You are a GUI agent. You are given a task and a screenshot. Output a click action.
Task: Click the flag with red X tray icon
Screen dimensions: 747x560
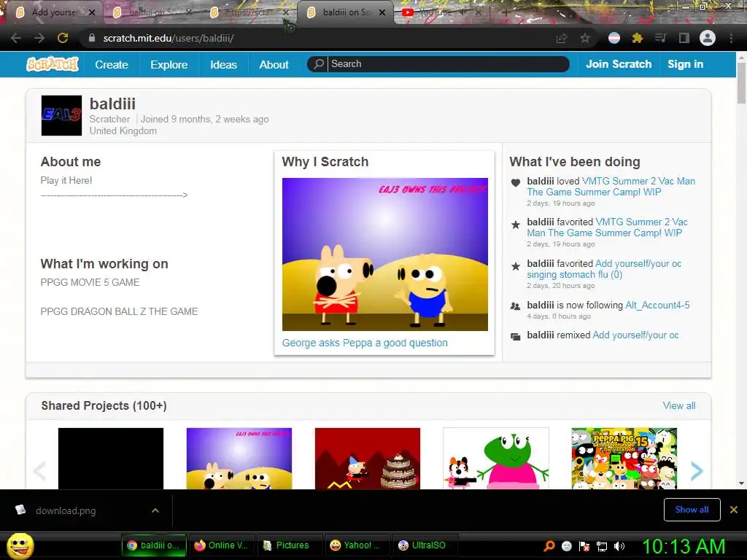point(584,546)
